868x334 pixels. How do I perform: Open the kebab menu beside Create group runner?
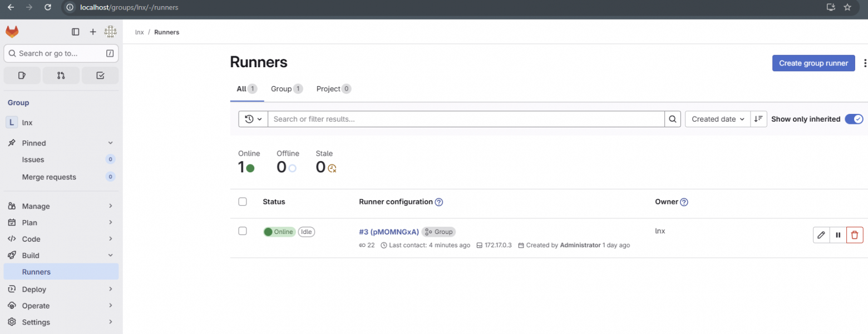(x=865, y=63)
